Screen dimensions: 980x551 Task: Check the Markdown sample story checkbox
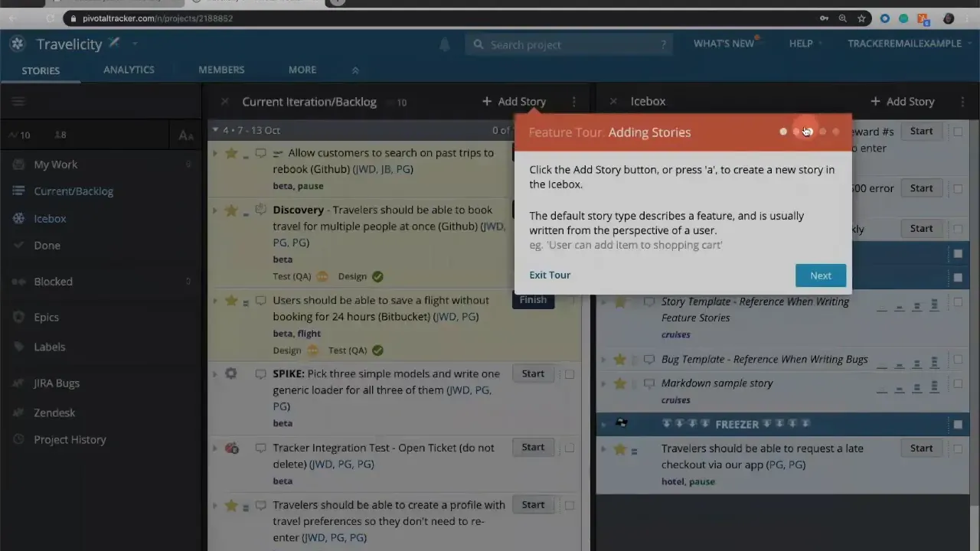pos(958,383)
